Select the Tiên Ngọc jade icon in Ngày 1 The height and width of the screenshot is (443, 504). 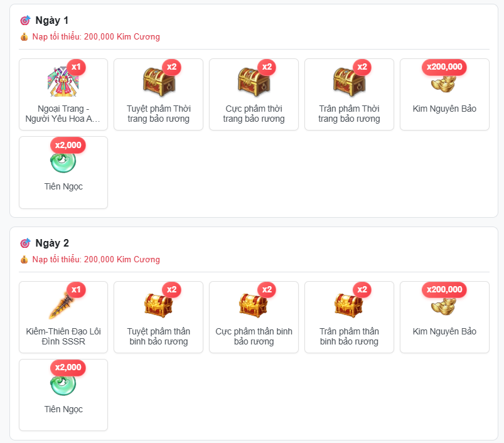[x=63, y=162]
